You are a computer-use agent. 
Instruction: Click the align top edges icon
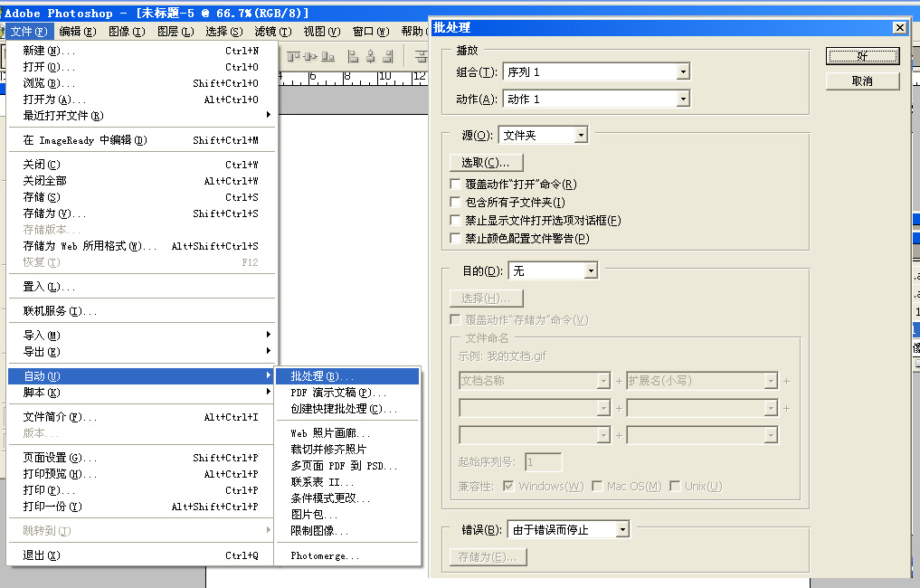293,56
